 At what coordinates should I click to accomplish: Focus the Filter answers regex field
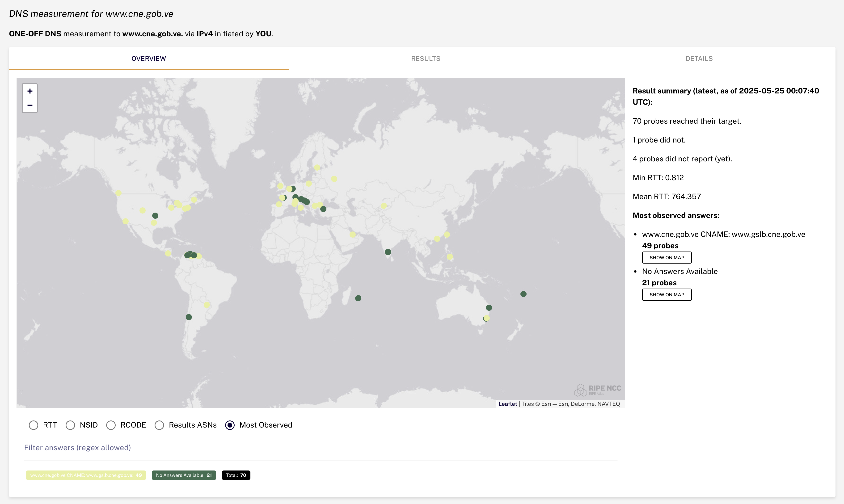click(321, 448)
